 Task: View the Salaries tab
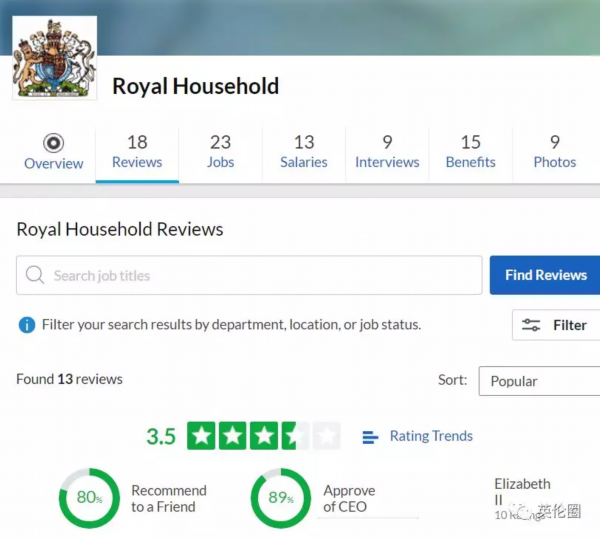[x=304, y=152]
